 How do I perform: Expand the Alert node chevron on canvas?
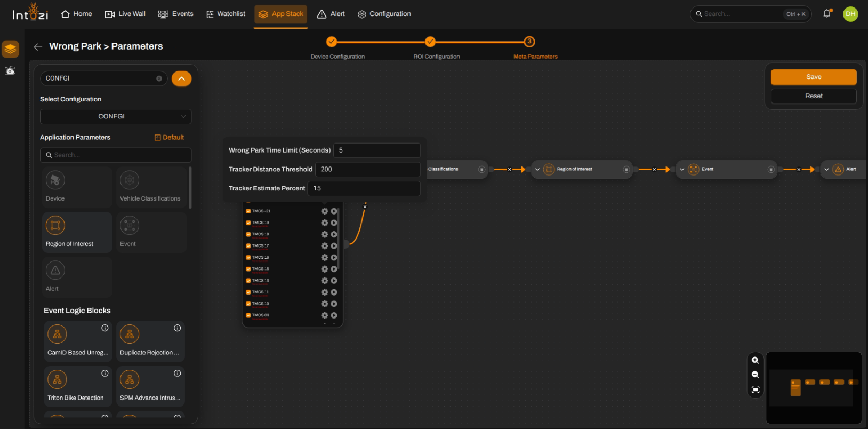826,170
